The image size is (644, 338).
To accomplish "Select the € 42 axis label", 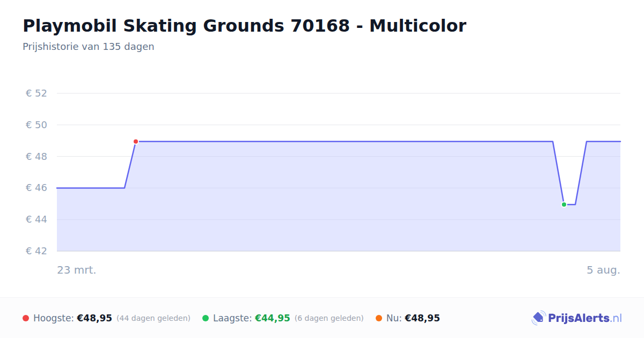I will [x=36, y=251].
